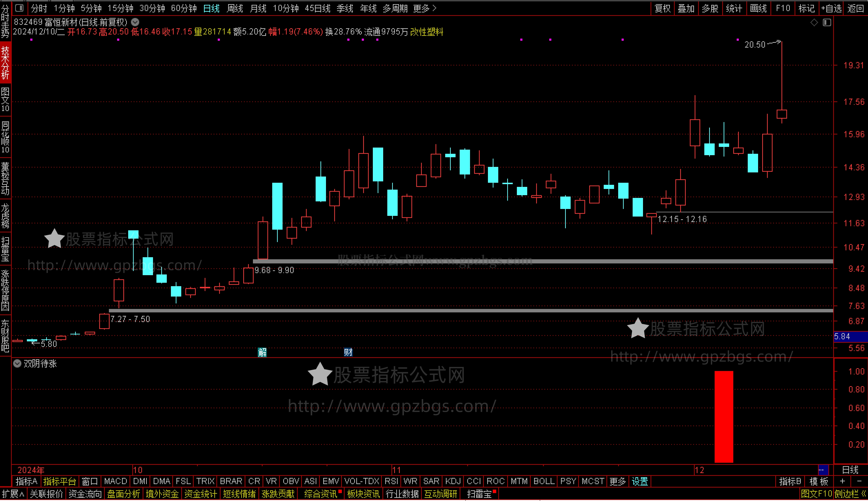The width and height of the screenshot is (868, 501).
Task: Collapse sidebar via 侧边栏 arrows
Action: tap(863, 494)
